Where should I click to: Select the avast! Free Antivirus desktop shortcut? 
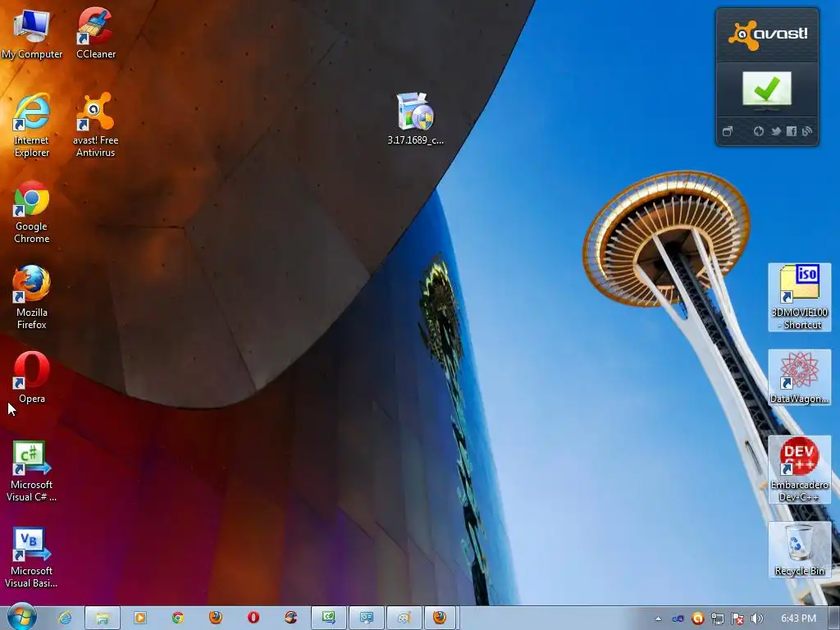[x=95, y=126]
